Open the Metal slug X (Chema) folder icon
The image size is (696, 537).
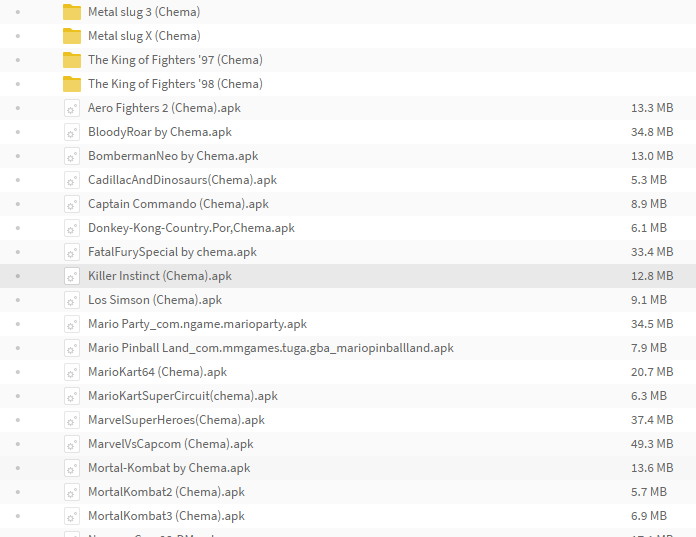[x=72, y=36]
